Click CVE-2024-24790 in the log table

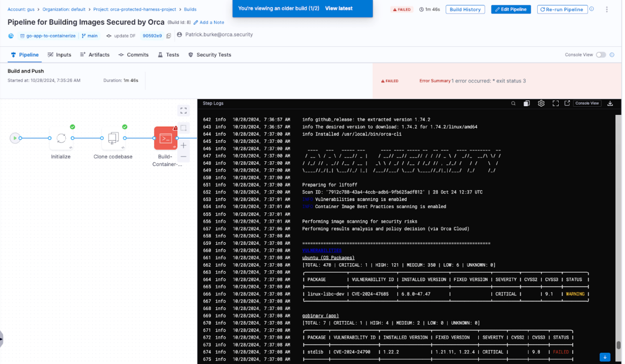coord(352,352)
